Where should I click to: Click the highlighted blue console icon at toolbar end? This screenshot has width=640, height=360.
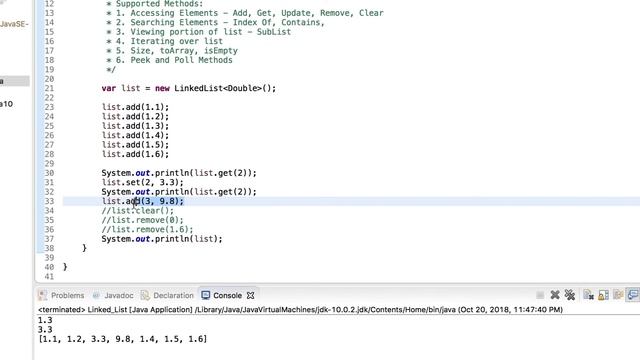pos(633,295)
